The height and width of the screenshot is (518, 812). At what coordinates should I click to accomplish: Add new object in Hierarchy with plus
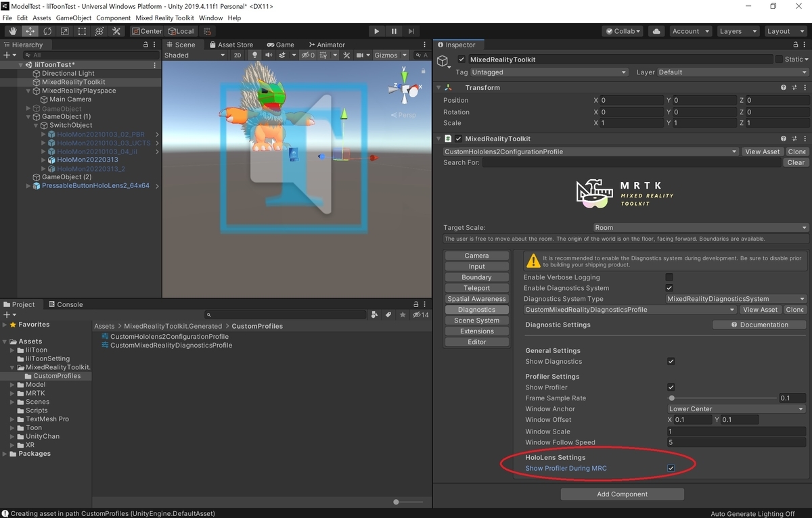(9, 55)
